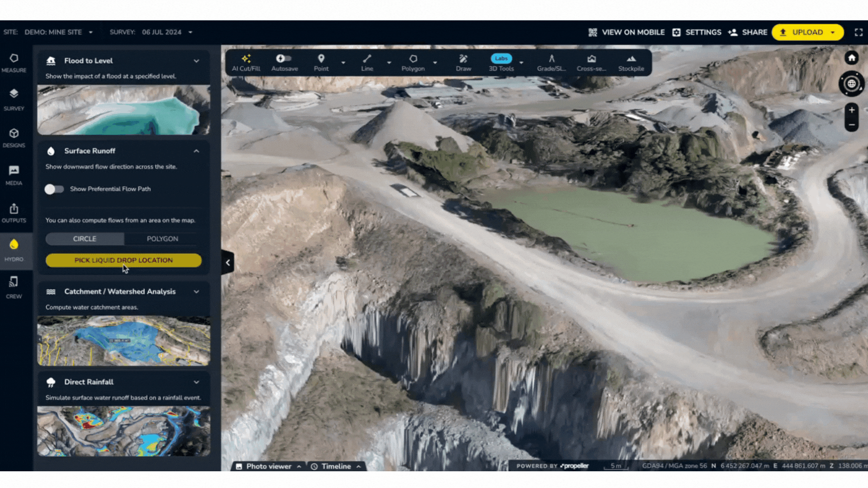Open the Upload dropdown arrow
Image resolution: width=868 pixels, height=488 pixels.
pyautogui.click(x=833, y=32)
